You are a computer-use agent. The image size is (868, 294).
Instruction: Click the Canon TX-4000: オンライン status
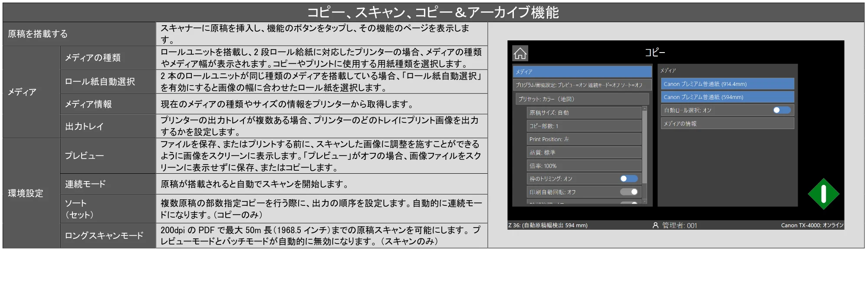[812, 225]
